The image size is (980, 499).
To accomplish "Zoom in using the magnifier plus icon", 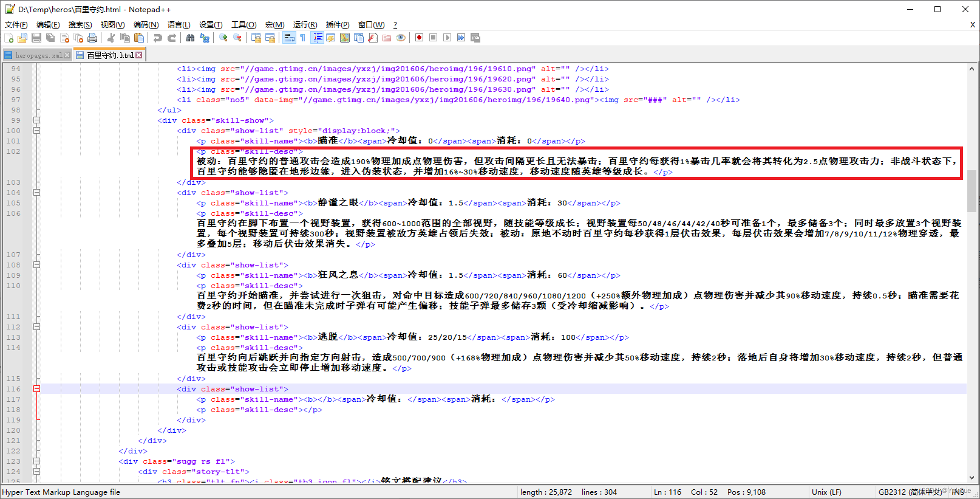I will (x=223, y=38).
